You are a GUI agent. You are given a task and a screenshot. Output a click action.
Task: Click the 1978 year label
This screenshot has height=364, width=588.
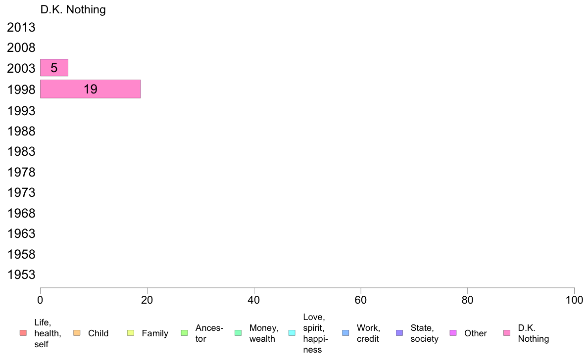(x=21, y=173)
